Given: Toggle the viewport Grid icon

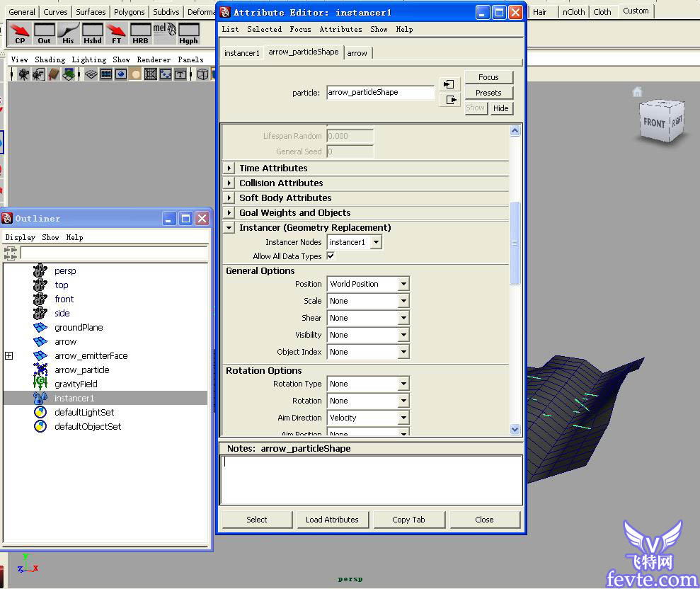Looking at the screenshot, I should click(x=91, y=74).
